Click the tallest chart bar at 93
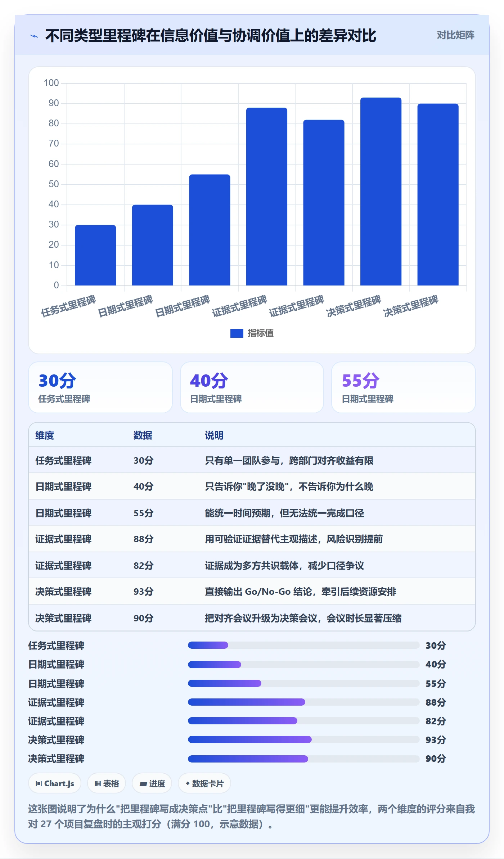This screenshot has width=504, height=859. 381,192
